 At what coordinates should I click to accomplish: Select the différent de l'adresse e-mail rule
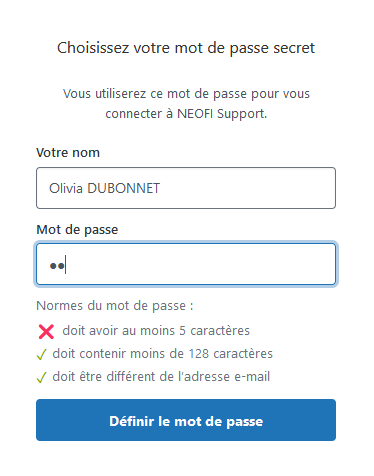(x=161, y=377)
